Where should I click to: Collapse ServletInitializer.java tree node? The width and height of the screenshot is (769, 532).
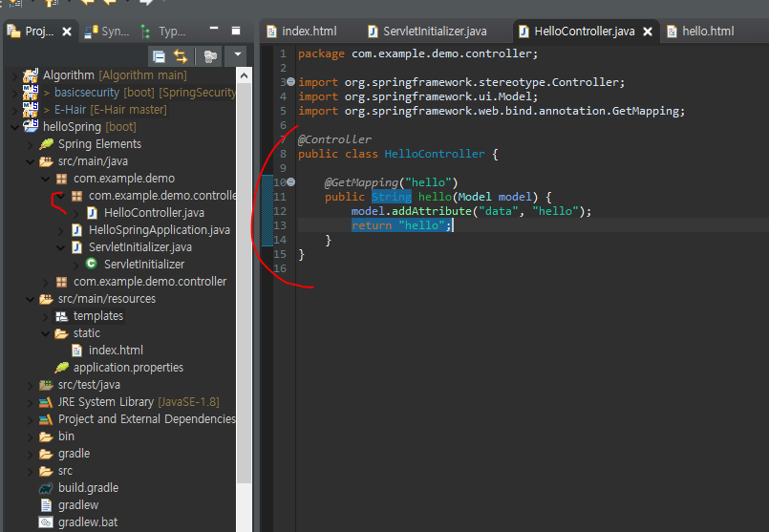click(x=60, y=247)
